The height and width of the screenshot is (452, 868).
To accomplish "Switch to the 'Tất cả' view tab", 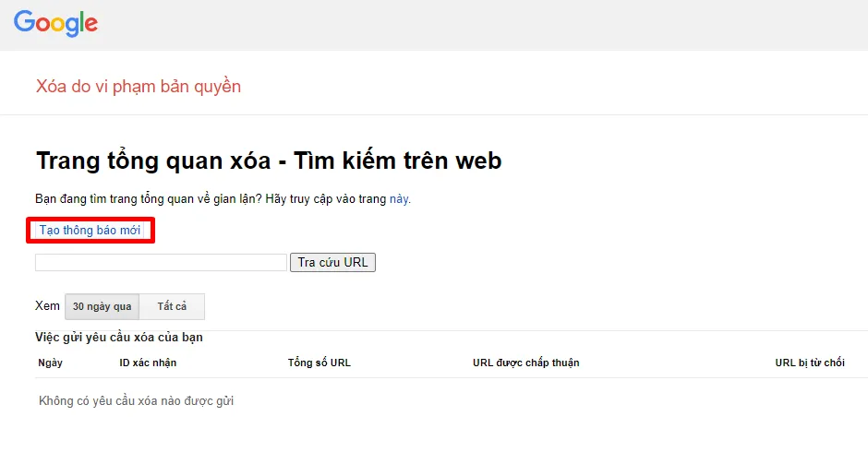I will tap(172, 306).
